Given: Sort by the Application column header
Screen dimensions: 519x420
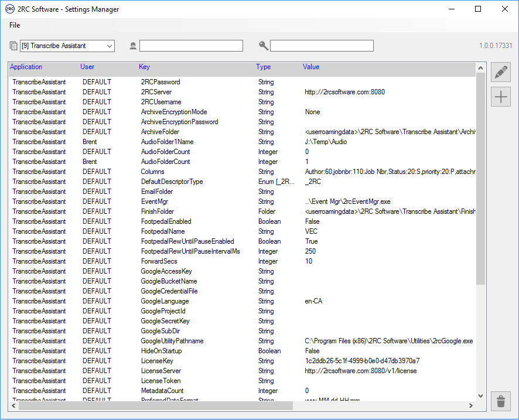Looking at the screenshot, I should (26, 67).
